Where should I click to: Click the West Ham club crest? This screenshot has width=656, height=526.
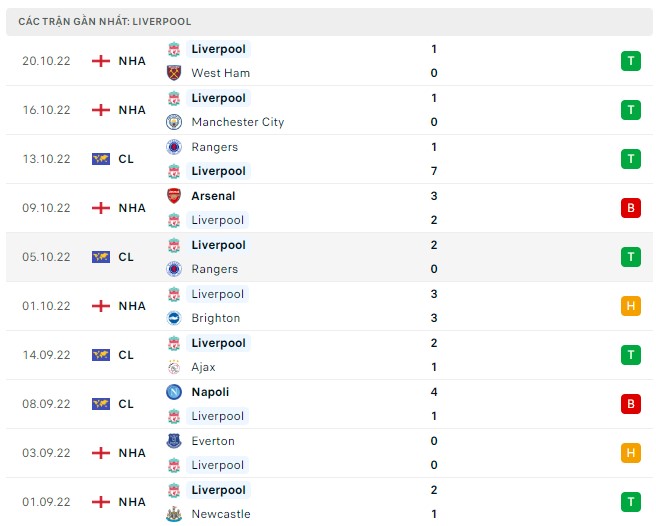click(x=174, y=73)
